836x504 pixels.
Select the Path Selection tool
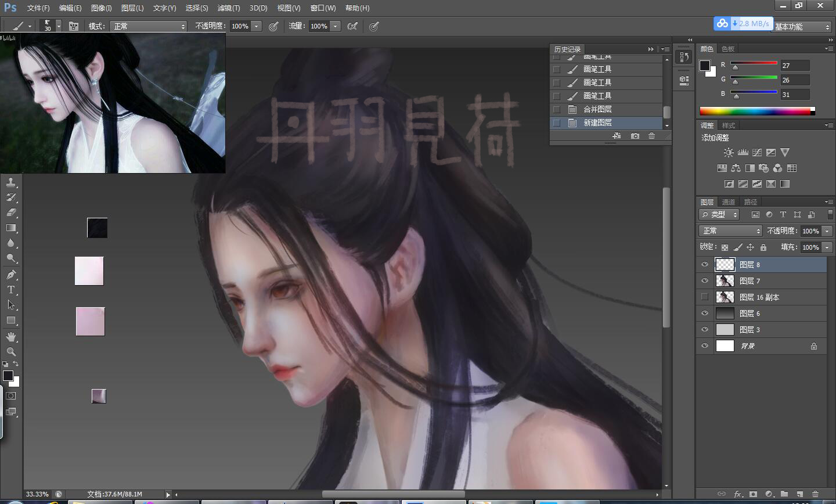coord(11,305)
